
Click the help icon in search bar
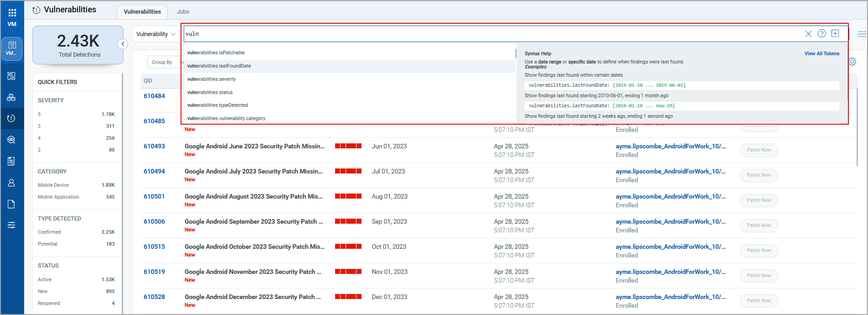821,33
